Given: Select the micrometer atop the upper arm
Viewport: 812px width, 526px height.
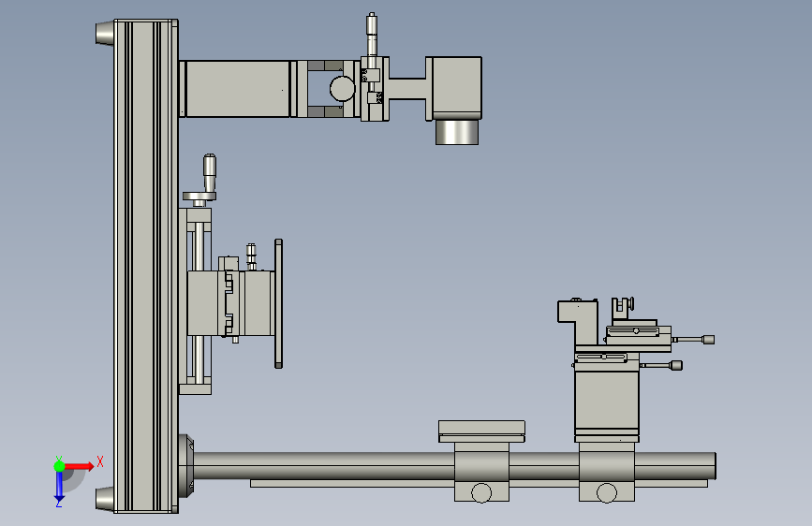Looking at the screenshot, I should click(x=372, y=36).
